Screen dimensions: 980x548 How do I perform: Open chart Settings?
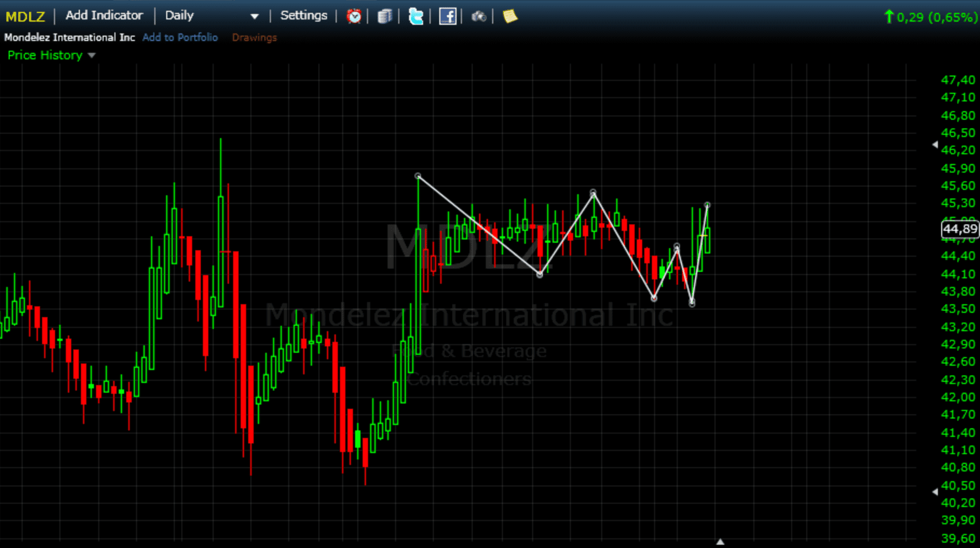click(304, 15)
